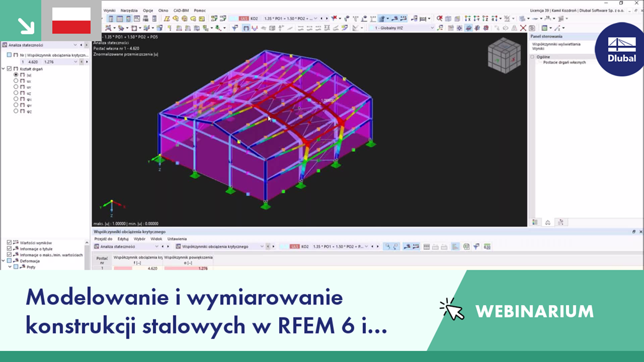This screenshot has height=362, width=644.
Task: Open the KO2 combination dropdown in results table
Action: (x=367, y=247)
